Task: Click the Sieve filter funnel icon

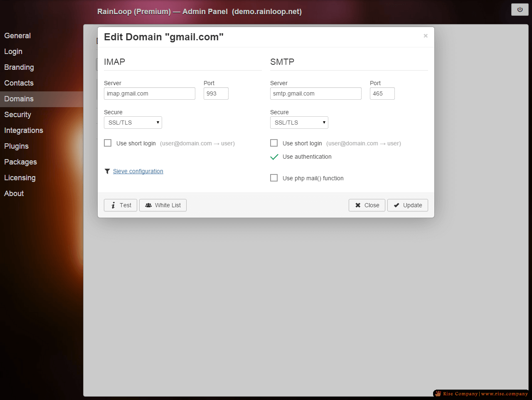Action: [107, 171]
